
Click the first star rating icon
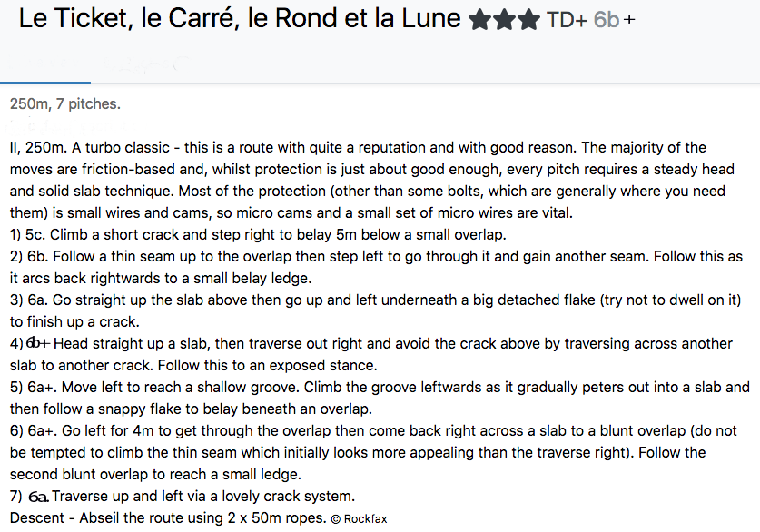coord(480,20)
